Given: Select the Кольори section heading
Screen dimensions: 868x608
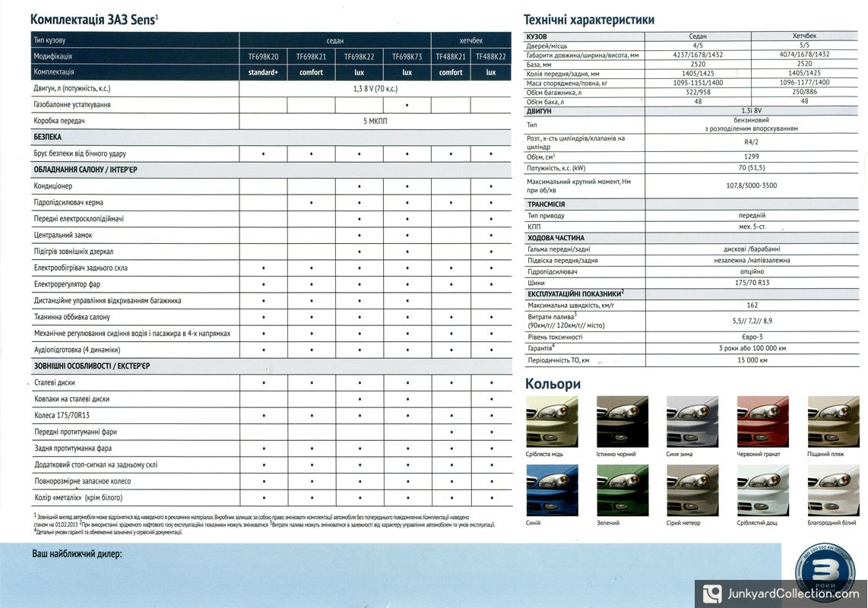Looking at the screenshot, I should click(x=553, y=383).
